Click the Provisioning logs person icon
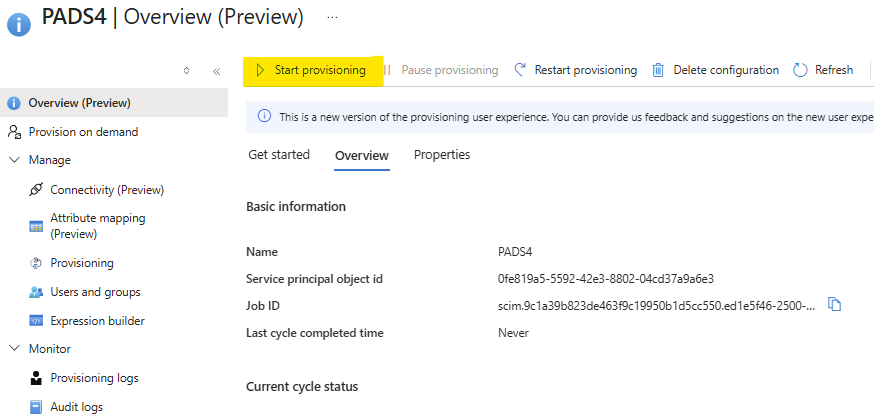Image resolution: width=874 pixels, height=416 pixels. pyautogui.click(x=36, y=378)
